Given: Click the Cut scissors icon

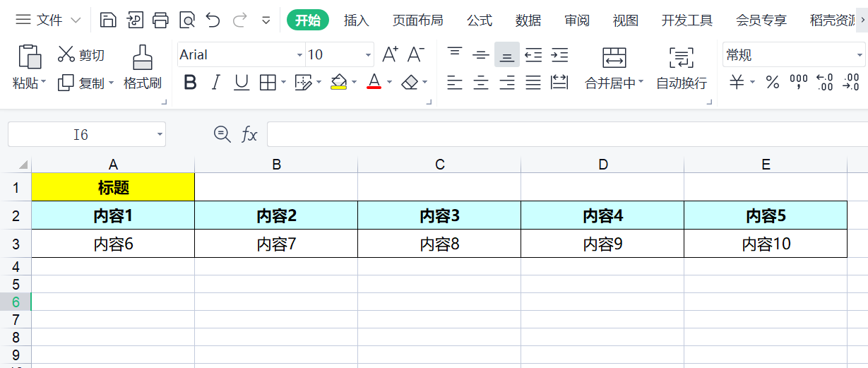Looking at the screenshot, I should tap(66, 54).
